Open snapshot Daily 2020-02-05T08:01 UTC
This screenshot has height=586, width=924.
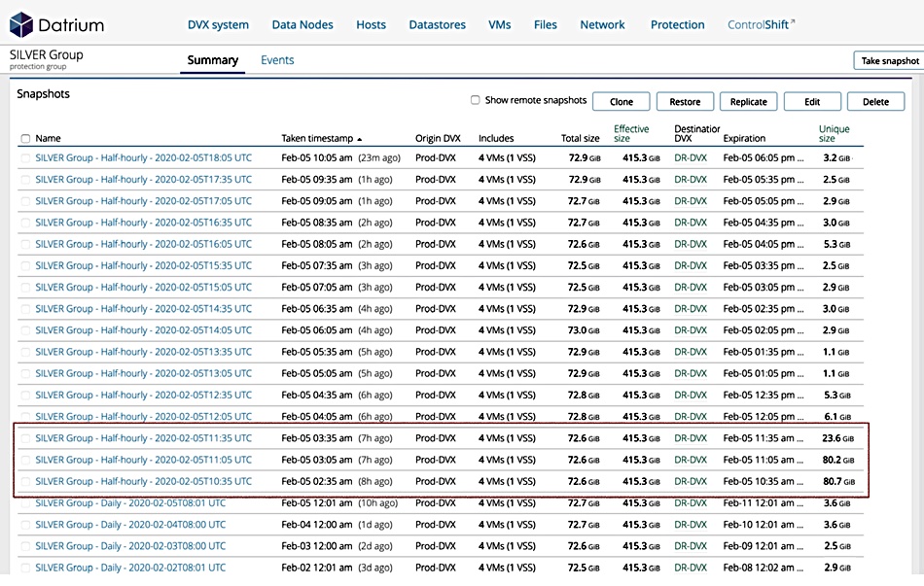click(x=130, y=503)
